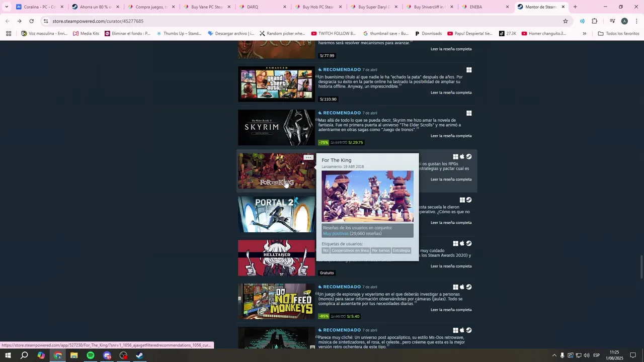Open the Todos los favoritos folder
644x362 pixels.
(619, 34)
